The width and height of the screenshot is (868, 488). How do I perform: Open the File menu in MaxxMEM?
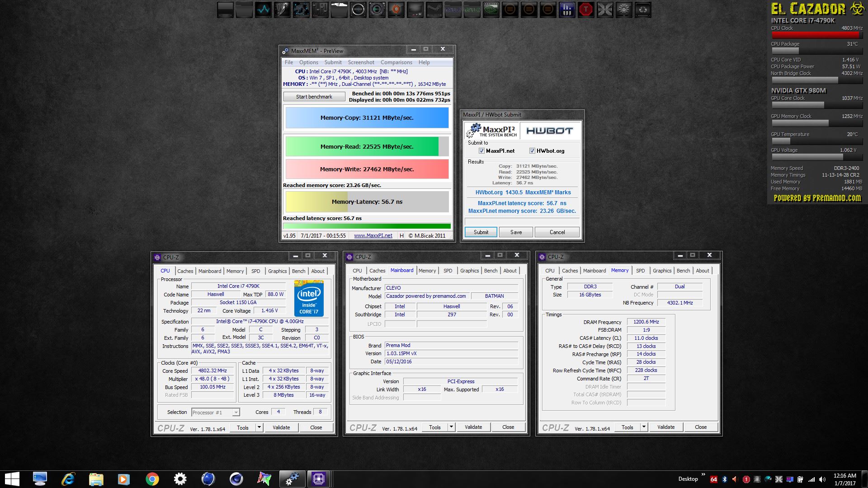click(x=289, y=62)
